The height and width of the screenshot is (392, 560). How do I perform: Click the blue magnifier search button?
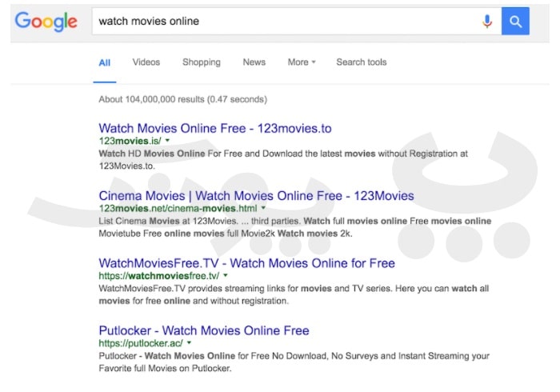tap(515, 21)
